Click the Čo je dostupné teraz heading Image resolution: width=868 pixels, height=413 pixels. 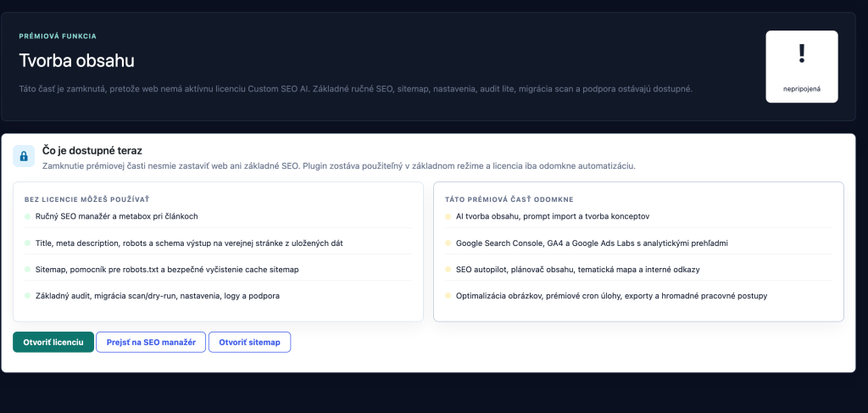click(92, 151)
